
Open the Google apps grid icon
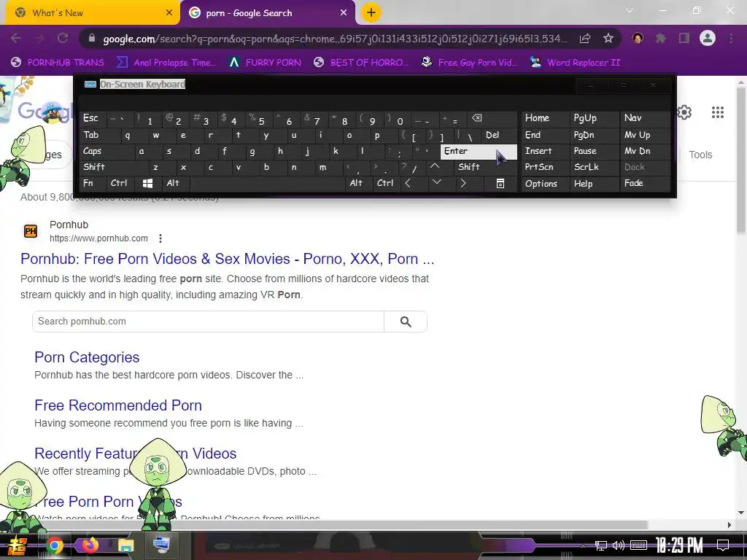pyautogui.click(x=718, y=112)
